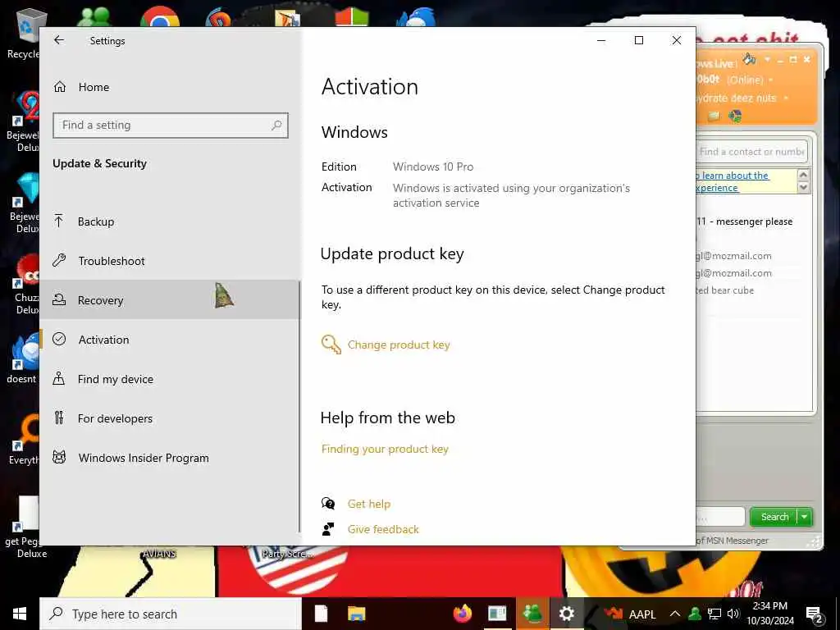
Task: Open Backup settings page
Action: tap(170, 221)
